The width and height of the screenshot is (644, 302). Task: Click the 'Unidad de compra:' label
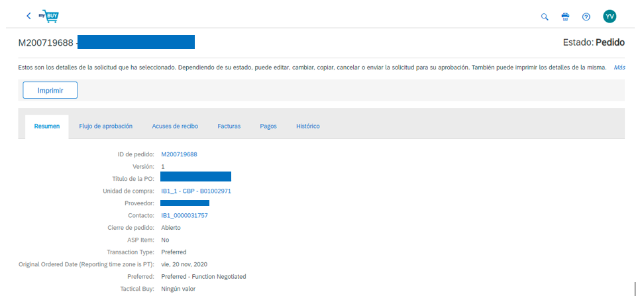[129, 191]
